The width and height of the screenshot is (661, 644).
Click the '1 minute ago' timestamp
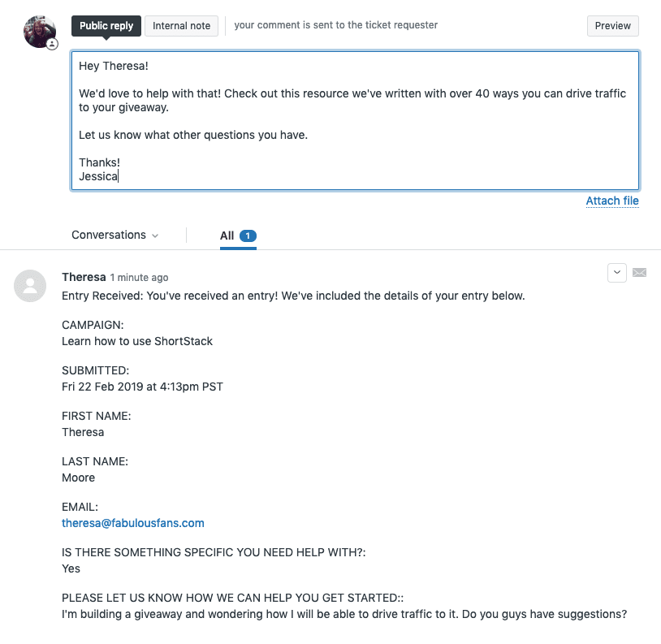[140, 278]
